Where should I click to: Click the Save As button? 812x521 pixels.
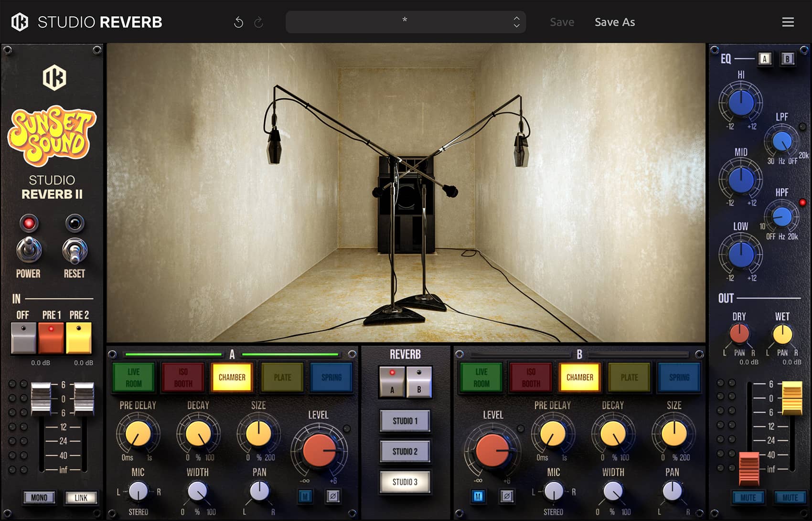coord(614,22)
